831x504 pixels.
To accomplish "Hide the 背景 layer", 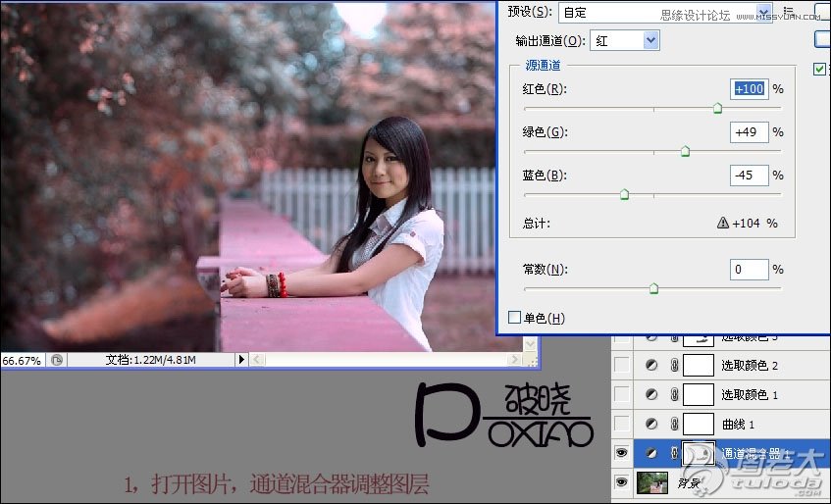I will pos(622,482).
